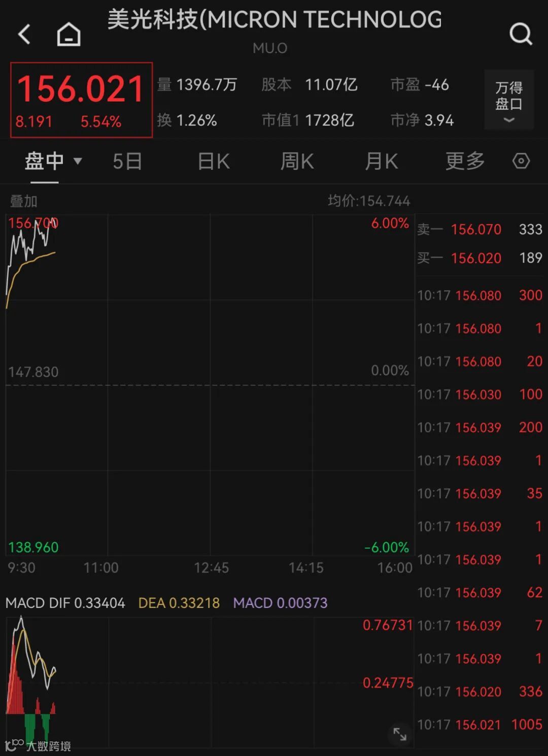The width and height of the screenshot is (548, 756).
Task: Tap current price 156.021 box
Action: (81, 100)
